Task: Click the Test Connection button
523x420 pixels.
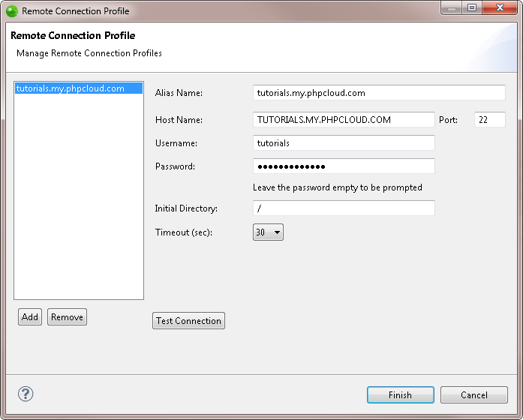Action: click(188, 321)
